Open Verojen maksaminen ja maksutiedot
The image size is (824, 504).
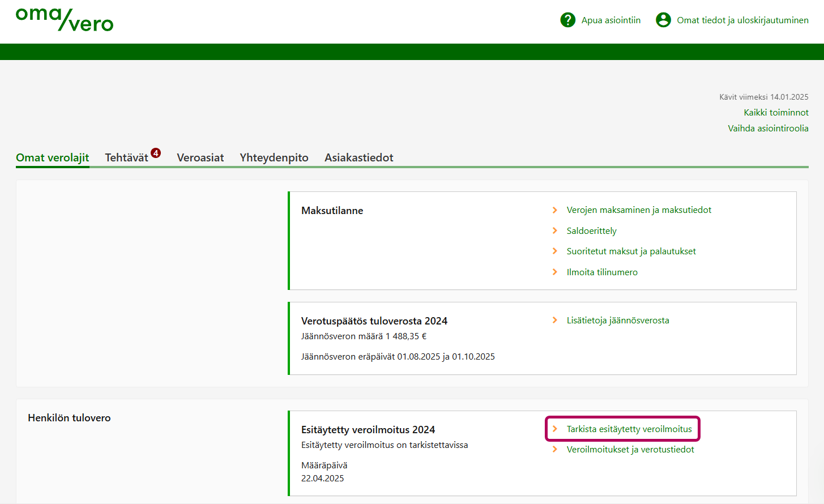coord(639,210)
